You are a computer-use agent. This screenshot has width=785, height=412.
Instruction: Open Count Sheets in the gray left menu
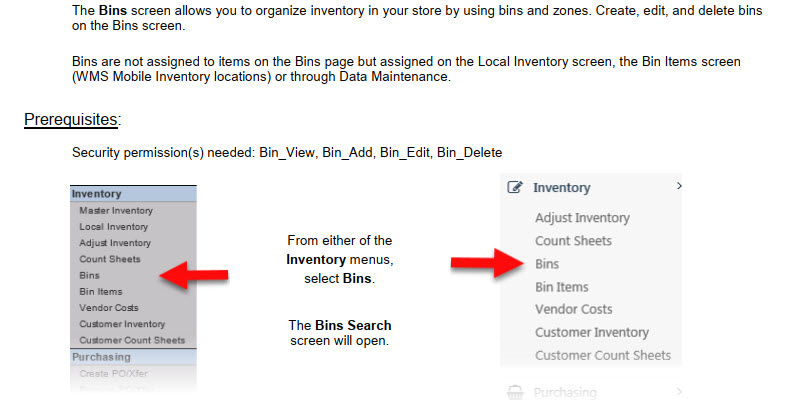(x=110, y=259)
